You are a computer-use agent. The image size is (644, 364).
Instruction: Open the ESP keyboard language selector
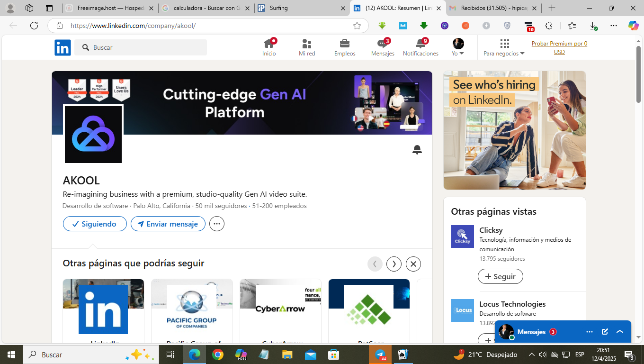(580, 355)
